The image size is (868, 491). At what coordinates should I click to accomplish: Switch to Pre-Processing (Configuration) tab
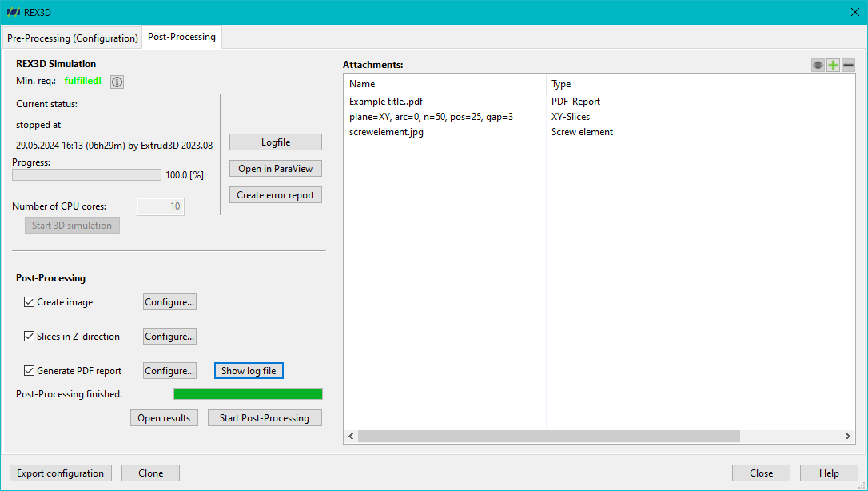73,38
